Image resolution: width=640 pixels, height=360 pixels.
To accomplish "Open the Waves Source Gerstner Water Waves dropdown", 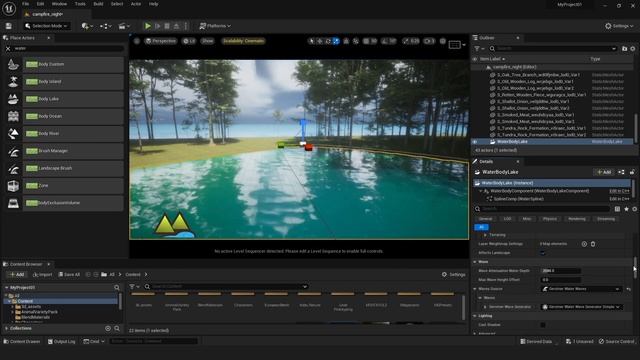I will click(x=581, y=289).
